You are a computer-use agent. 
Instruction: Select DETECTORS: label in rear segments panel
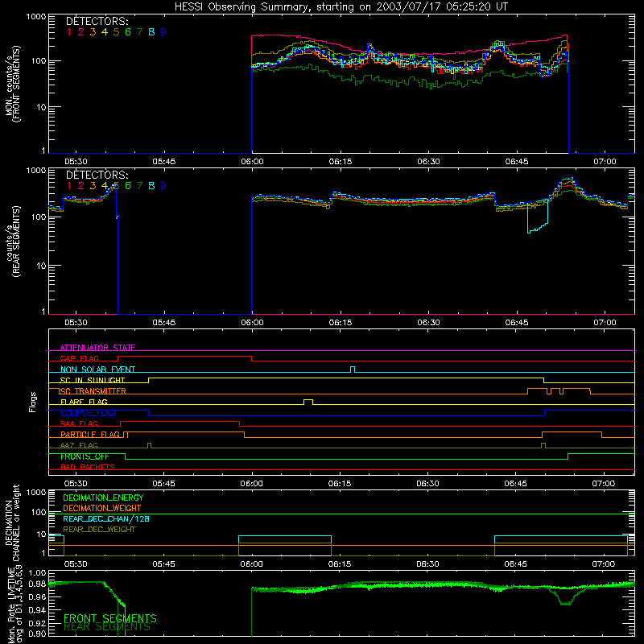[97, 175]
